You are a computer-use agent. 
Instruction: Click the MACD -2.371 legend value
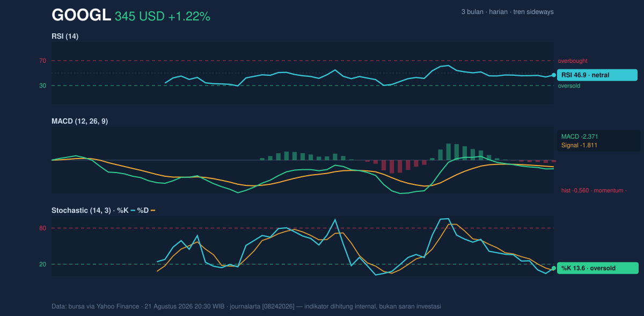point(580,137)
